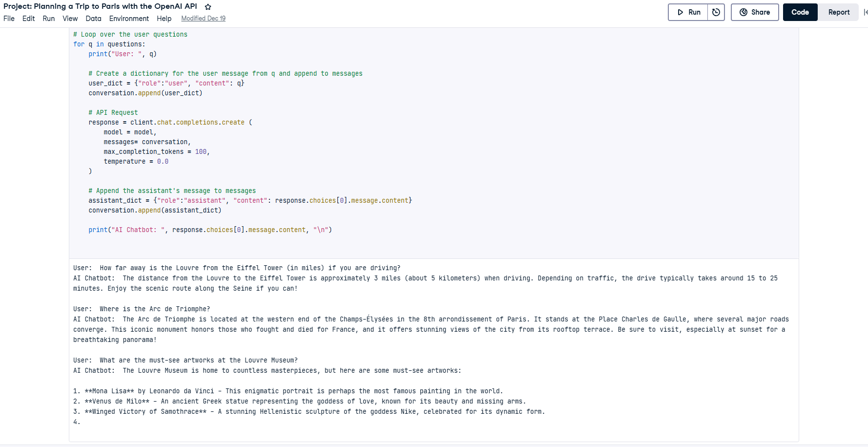Image resolution: width=868 pixels, height=447 pixels.
Task: Star the project as a favorite
Action: (208, 7)
